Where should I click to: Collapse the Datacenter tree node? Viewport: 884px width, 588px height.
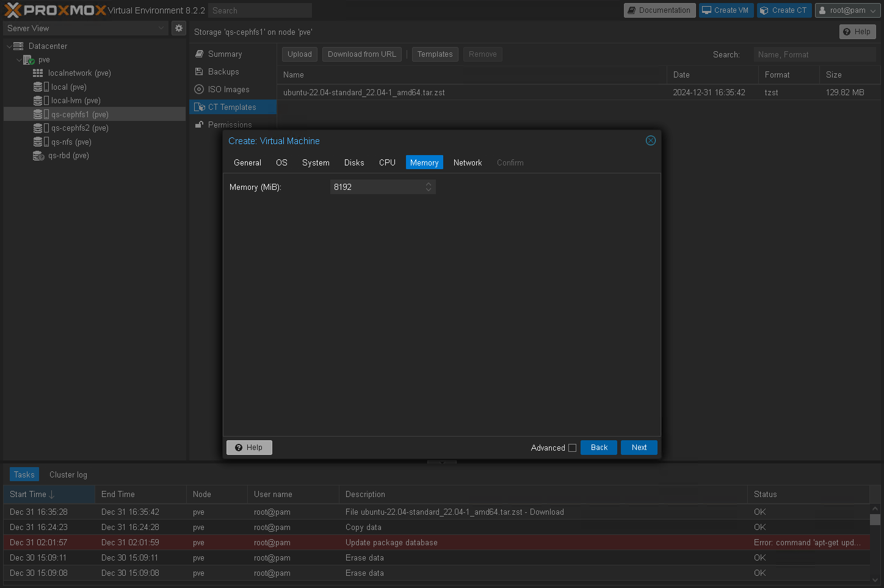tap(9, 46)
